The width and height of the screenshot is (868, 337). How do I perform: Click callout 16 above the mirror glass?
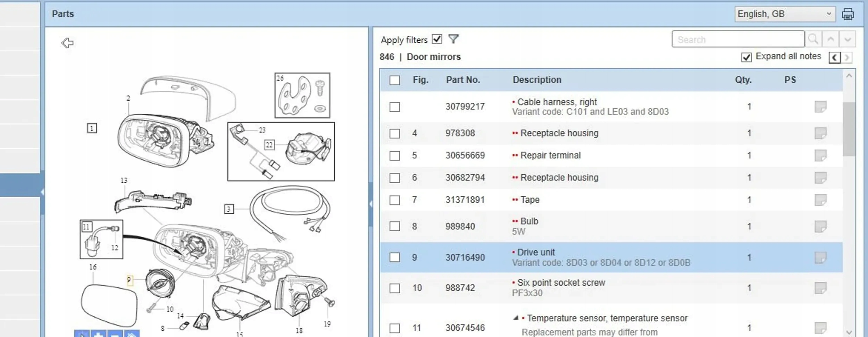pyautogui.click(x=93, y=267)
